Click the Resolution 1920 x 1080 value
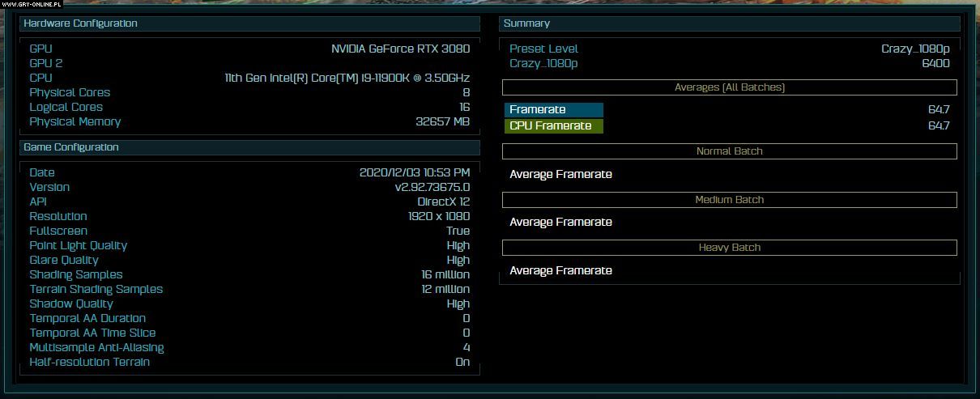 click(x=438, y=217)
